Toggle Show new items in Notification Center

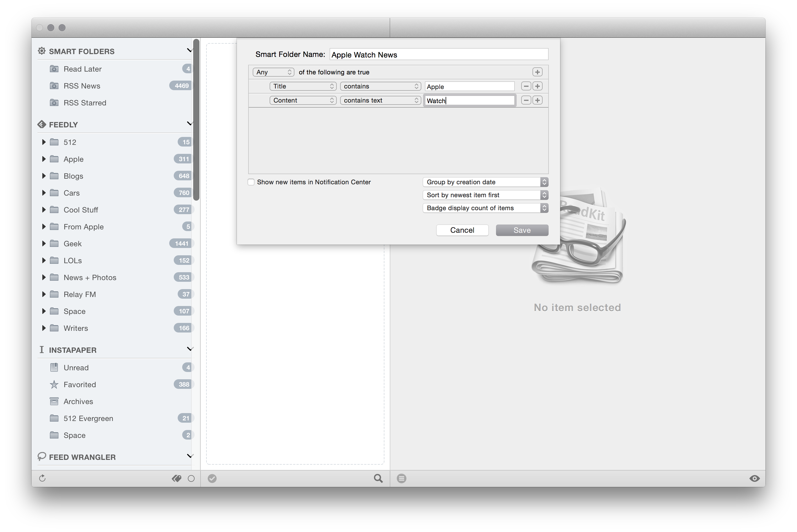point(250,182)
